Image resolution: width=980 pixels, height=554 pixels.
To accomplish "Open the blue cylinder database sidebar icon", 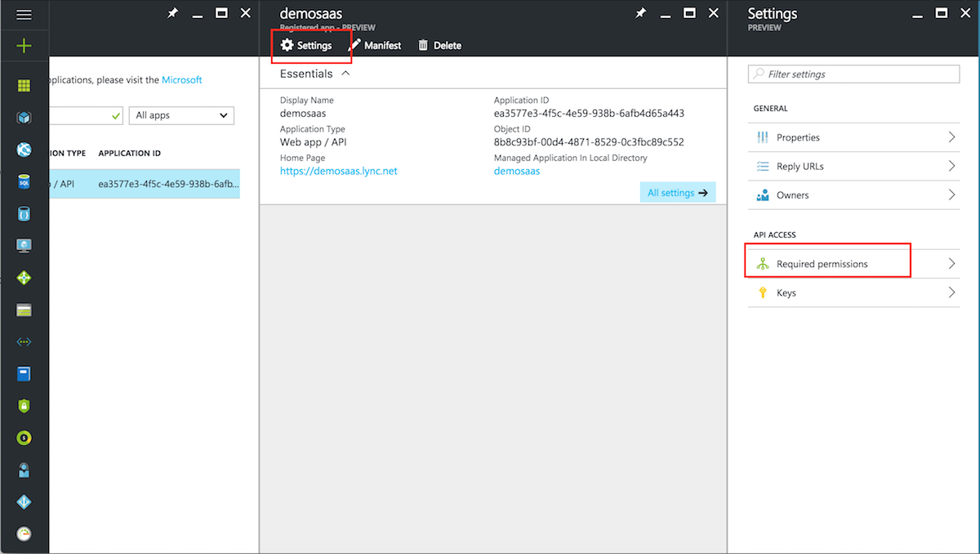I will pos(24,214).
